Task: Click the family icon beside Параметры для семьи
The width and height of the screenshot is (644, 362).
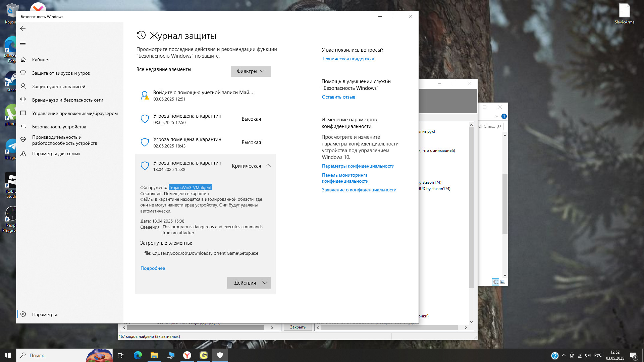Action: click(x=23, y=154)
